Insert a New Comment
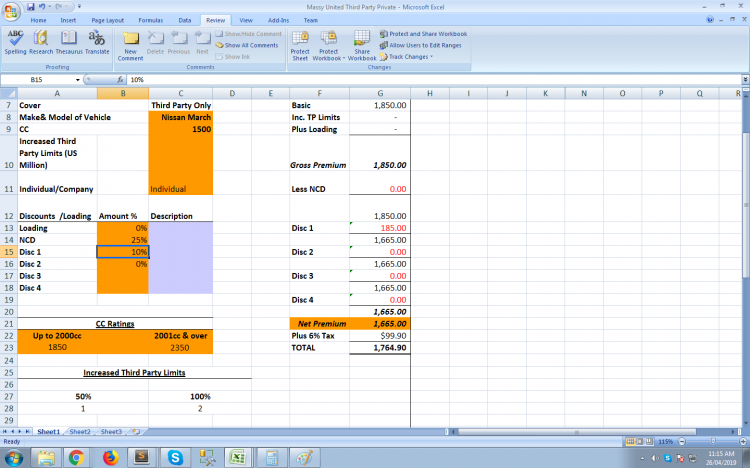 pos(131,43)
